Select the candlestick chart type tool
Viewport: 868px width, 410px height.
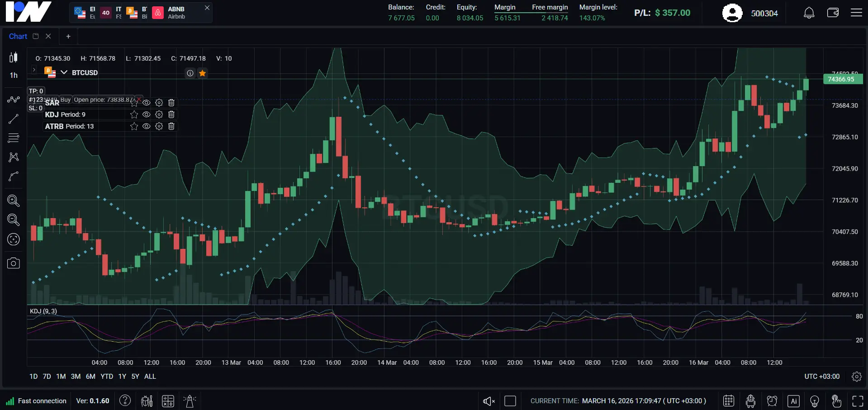click(x=13, y=57)
